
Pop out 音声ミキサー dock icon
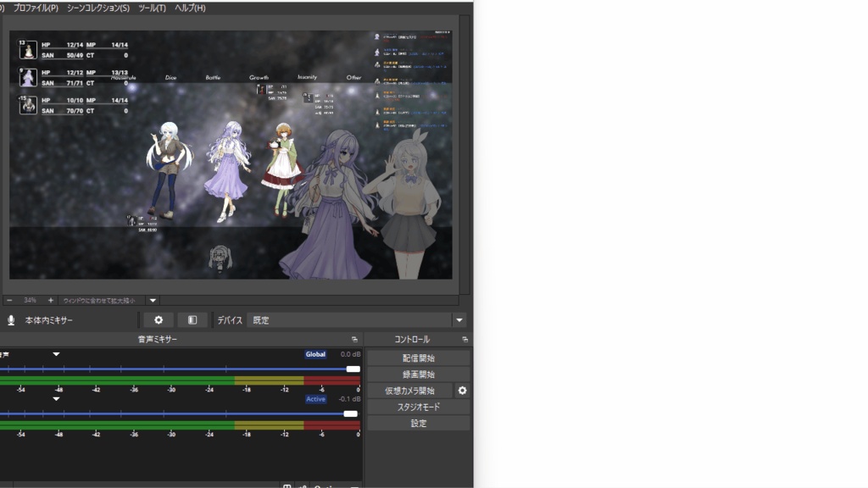click(354, 339)
